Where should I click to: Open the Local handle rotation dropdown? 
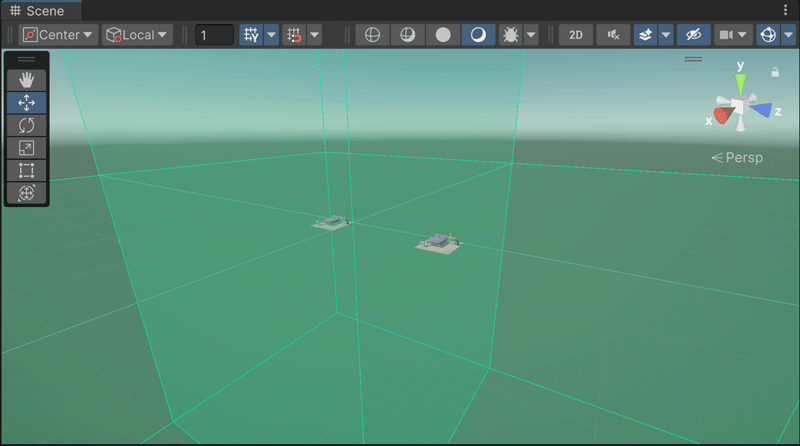click(x=137, y=35)
